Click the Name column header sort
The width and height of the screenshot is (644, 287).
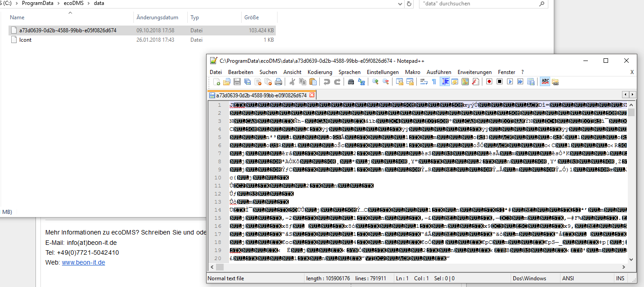point(17,17)
